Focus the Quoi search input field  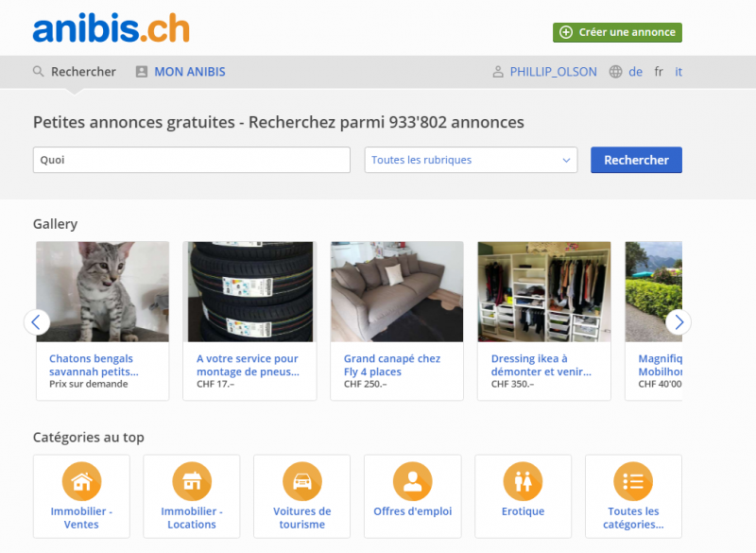tap(192, 160)
